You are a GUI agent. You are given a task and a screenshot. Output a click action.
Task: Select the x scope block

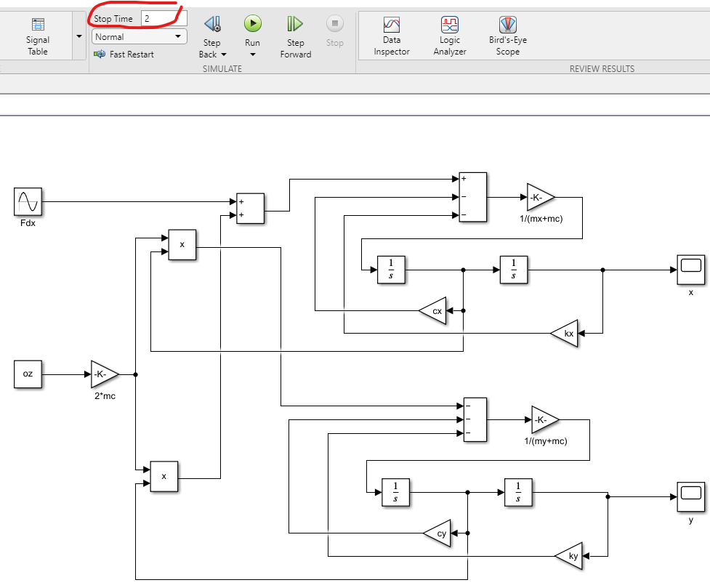tap(690, 270)
